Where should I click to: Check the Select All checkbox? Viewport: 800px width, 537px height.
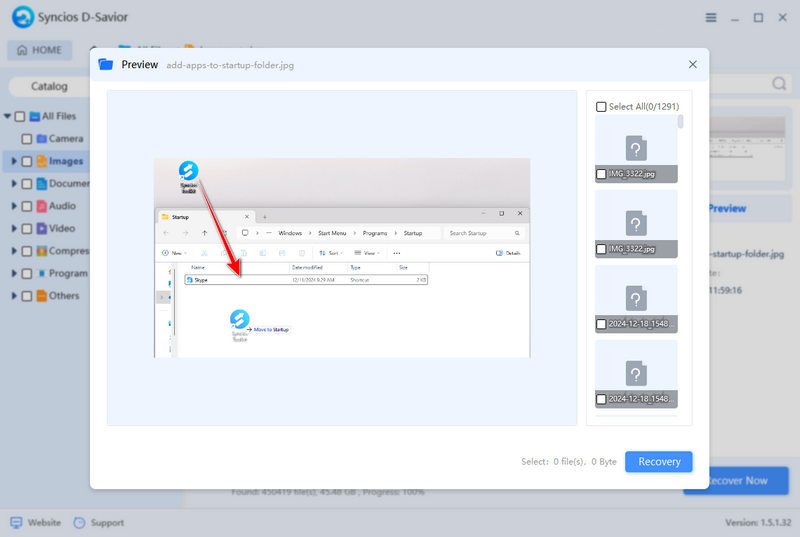601,107
